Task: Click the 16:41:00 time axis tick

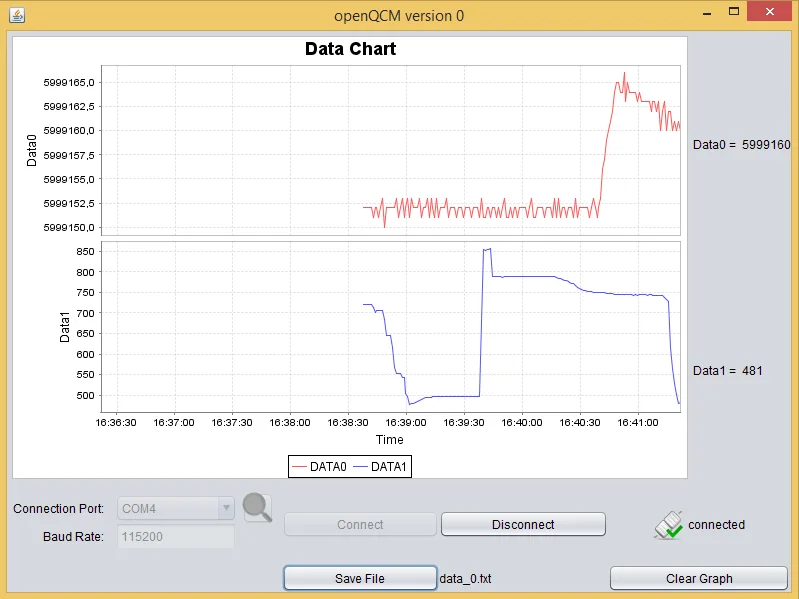Action: coord(638,423)
